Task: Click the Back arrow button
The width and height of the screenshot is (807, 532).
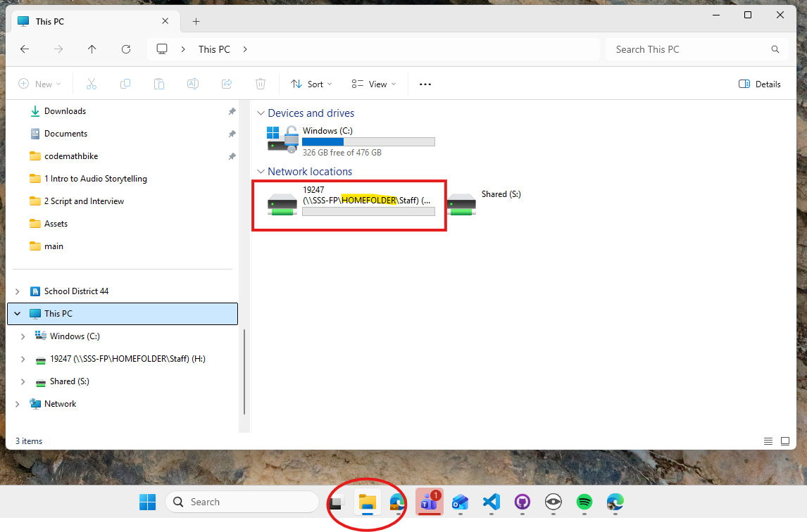Action: [25, 49]
